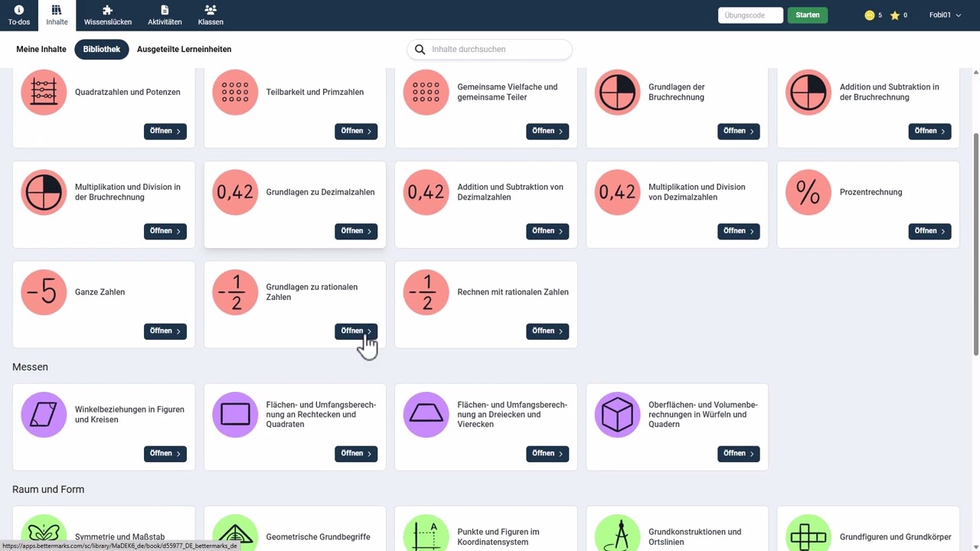
Task: Click the Multiplikation und Division in der Bruchrechnung icon
Action: pos(44,192)
